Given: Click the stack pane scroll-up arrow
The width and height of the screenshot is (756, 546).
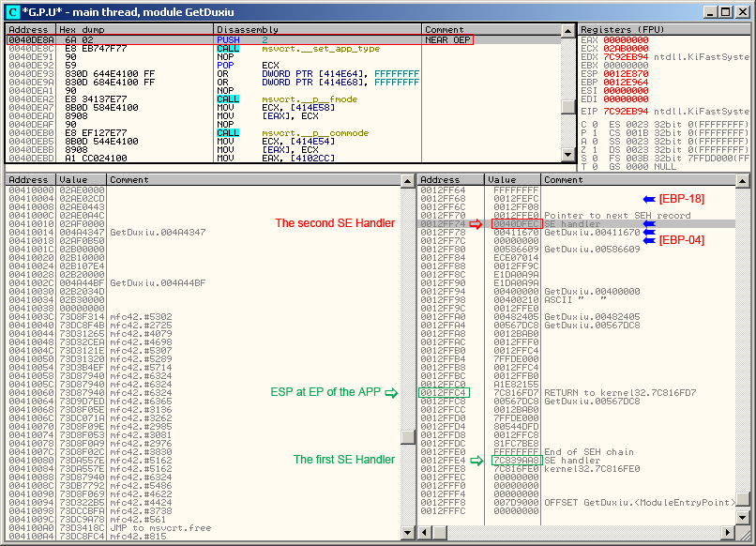Looking at the screenshot, I should tap(743, 180).
